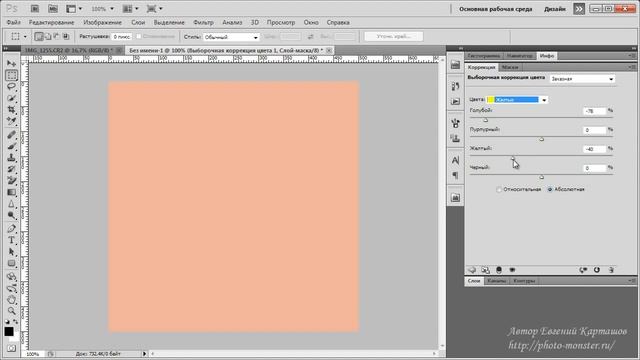Click the Голубой slider handle
This screenshot has width=640, height=360.
(x=485, y=120)
